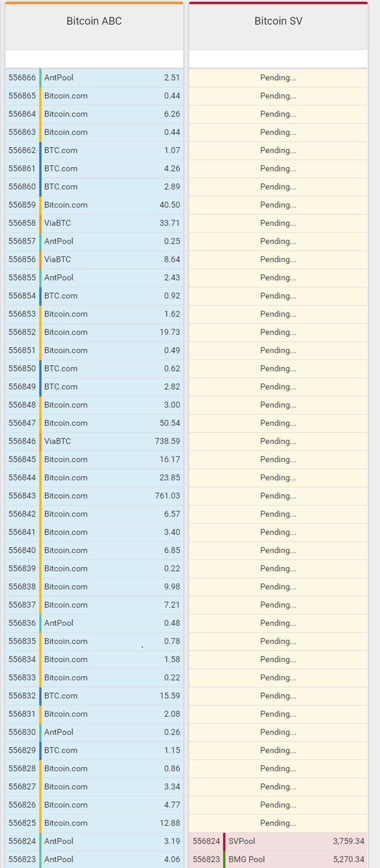
Task: Click the green color marker beside BMG Pool
Action: click(224, 859)
